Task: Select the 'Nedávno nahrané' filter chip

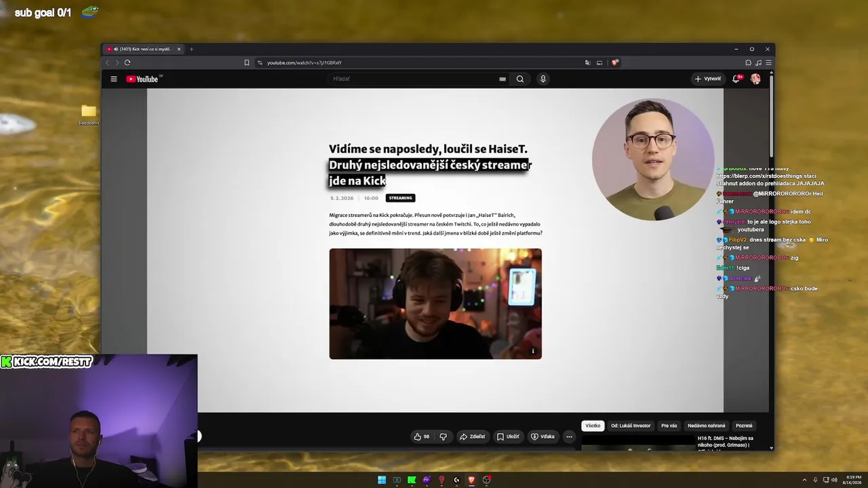Action: click(707, 426)
